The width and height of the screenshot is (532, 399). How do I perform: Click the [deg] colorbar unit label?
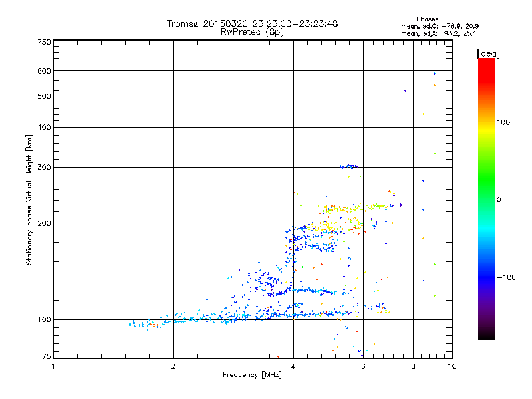pos(488,53)
